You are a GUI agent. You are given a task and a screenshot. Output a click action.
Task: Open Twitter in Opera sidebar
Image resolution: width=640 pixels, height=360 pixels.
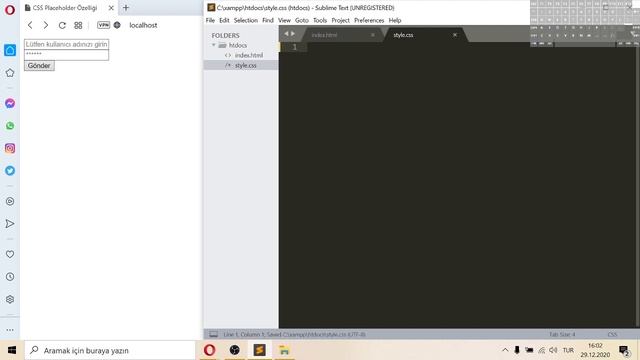[10, 171]
